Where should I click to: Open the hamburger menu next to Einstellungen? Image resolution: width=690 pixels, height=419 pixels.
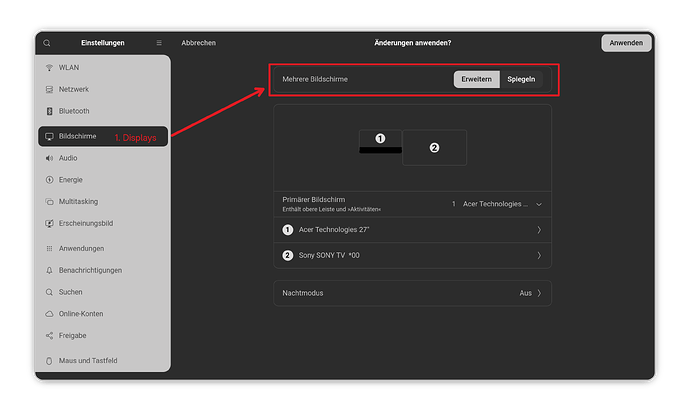coord(159,43)
